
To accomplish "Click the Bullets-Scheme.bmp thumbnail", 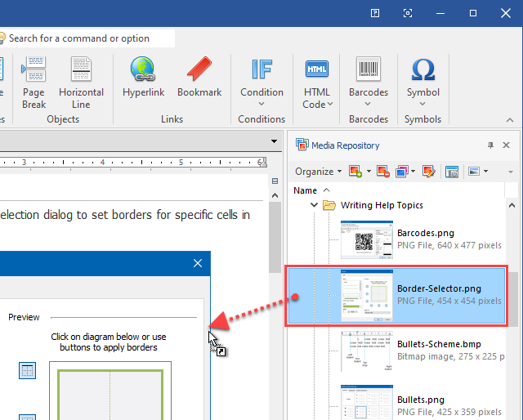I will [x=367, y=351].
